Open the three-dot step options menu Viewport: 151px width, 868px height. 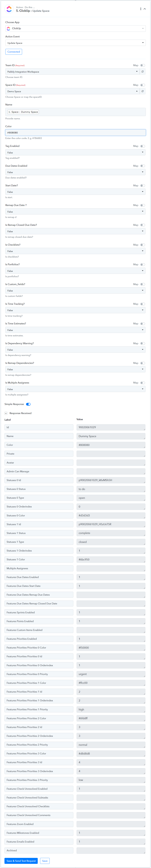coord(141,9)
